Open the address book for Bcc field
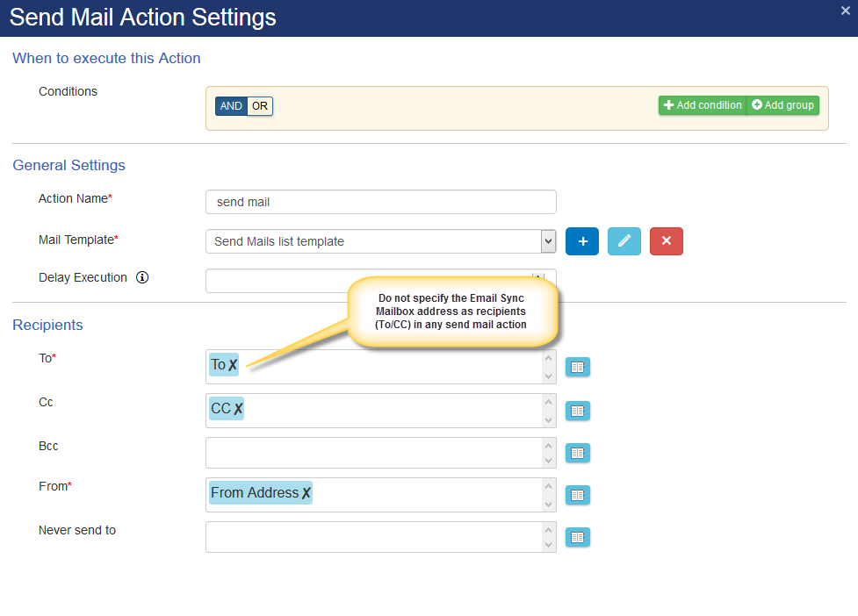Screen dimensions: 858x616 (x=577, y=453)
